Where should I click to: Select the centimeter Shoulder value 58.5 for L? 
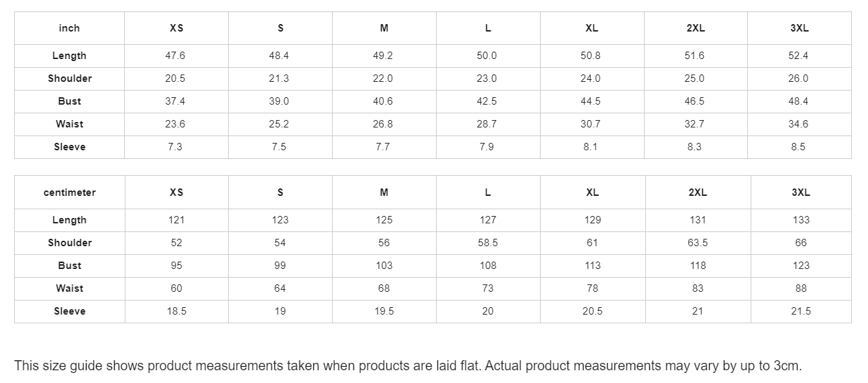[488, 243]
